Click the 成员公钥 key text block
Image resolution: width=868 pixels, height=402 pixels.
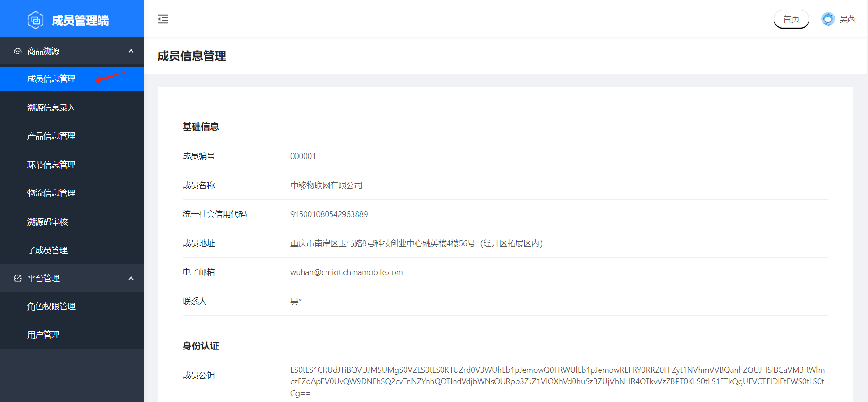557,381
